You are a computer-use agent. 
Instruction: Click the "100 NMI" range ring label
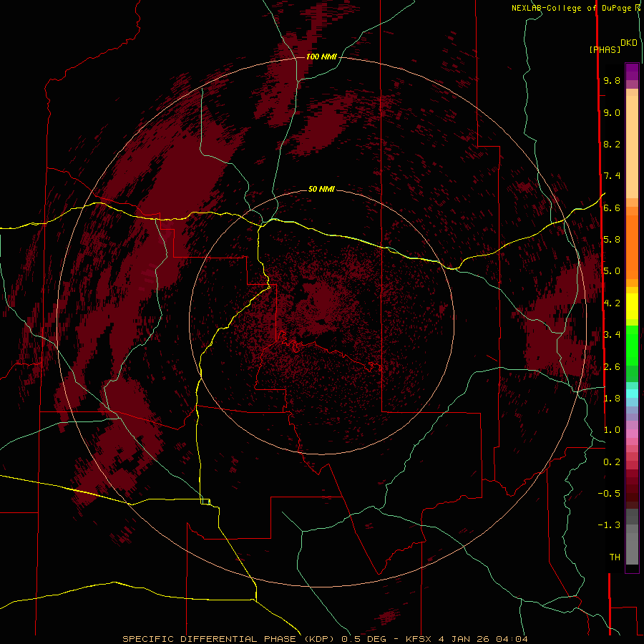click(321, 57)
